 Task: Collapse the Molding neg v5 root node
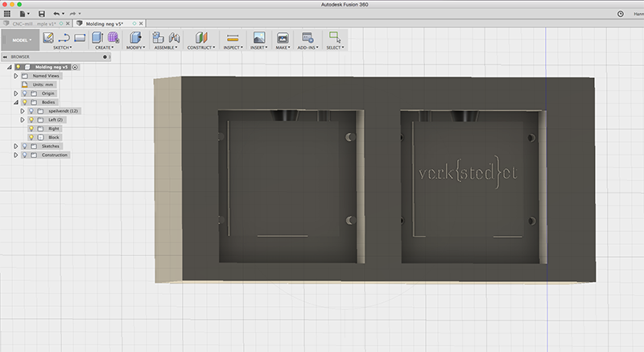pyautogui.click(x=10, y=67)
